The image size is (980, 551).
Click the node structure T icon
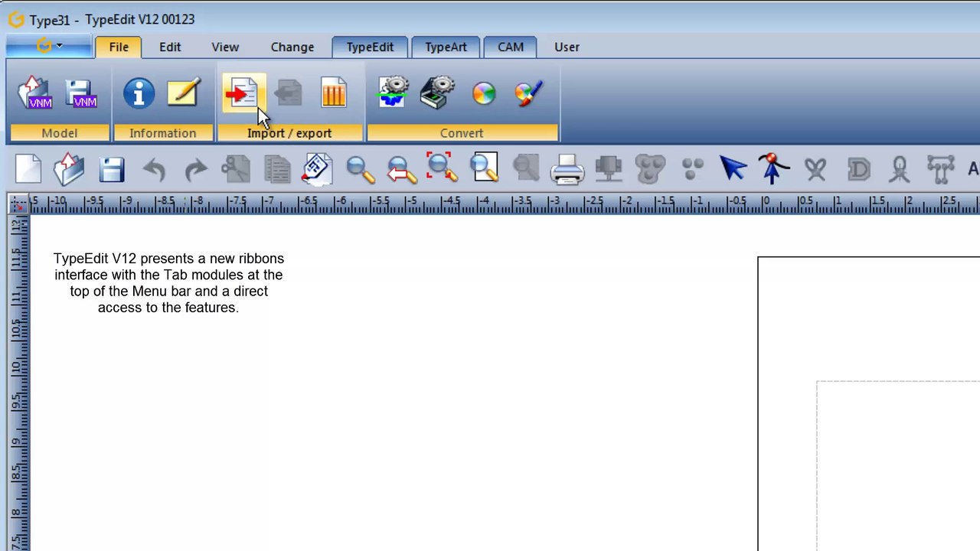pos(941,169)
